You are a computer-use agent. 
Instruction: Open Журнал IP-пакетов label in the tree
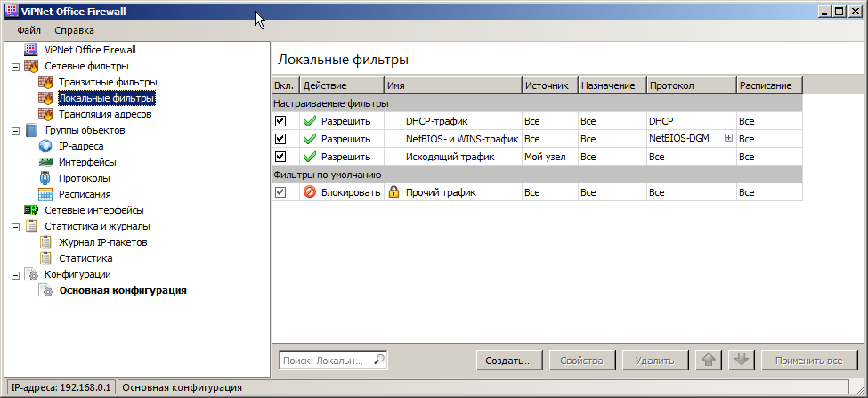[x=103, y=242]
